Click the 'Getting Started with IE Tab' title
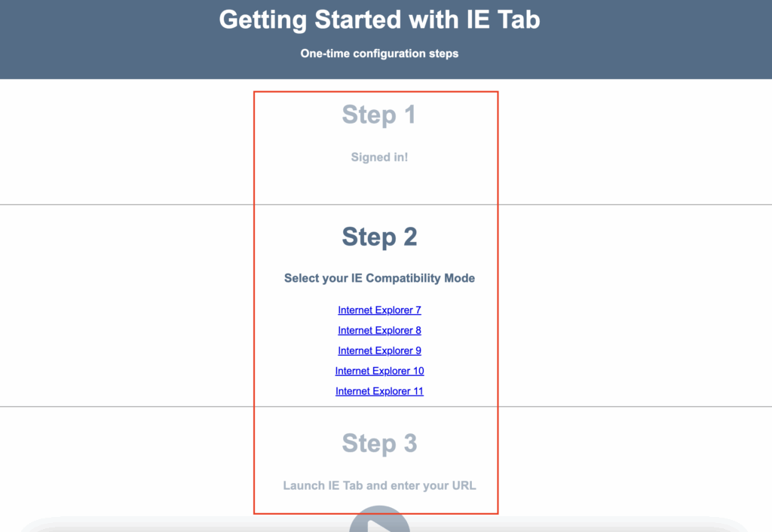Viewport: 772px width, 532px height. point(379,20)
